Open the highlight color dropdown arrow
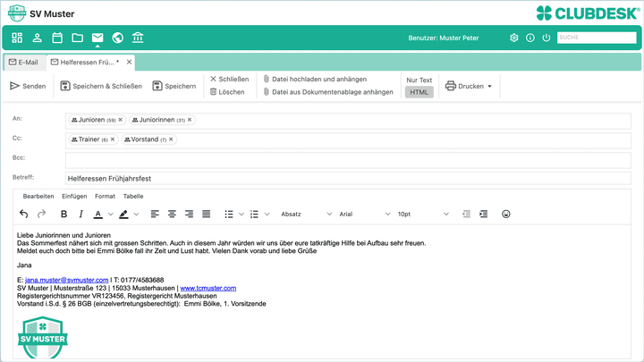 [136, 214]
